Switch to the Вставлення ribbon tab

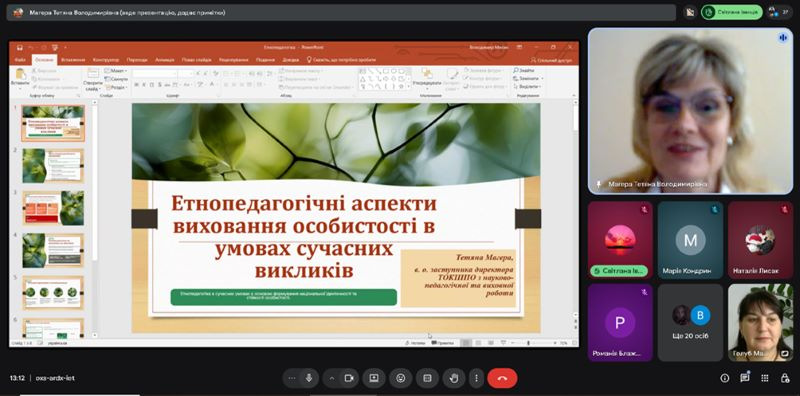click(x=73, y=60)
